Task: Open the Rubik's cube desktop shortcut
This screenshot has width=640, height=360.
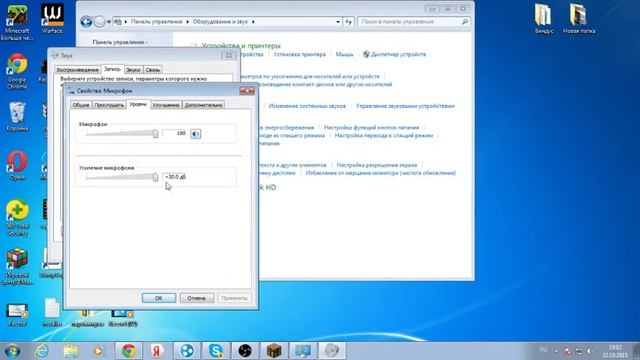Action: 17,267
